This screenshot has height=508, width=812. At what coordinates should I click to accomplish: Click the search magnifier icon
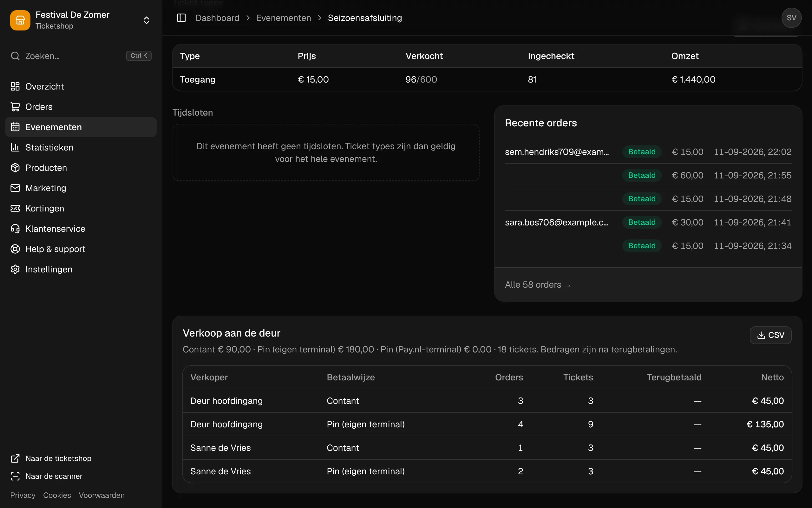tap(15, 56)
